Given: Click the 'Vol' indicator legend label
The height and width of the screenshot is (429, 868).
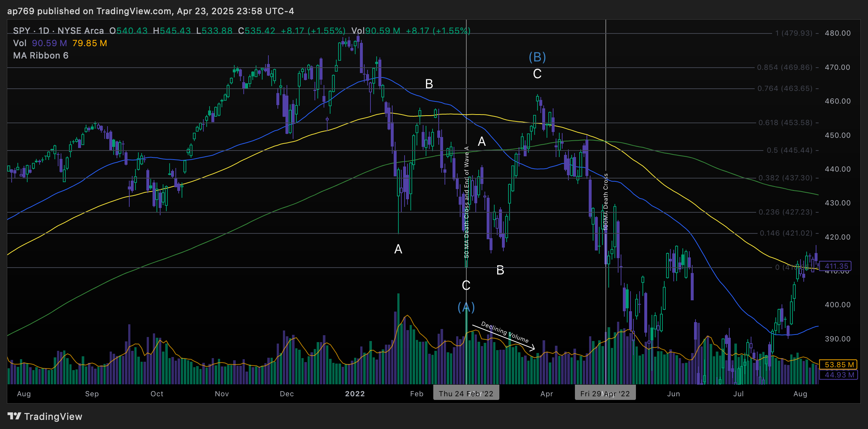Looking at the screenshot, I should pos(20,43).
